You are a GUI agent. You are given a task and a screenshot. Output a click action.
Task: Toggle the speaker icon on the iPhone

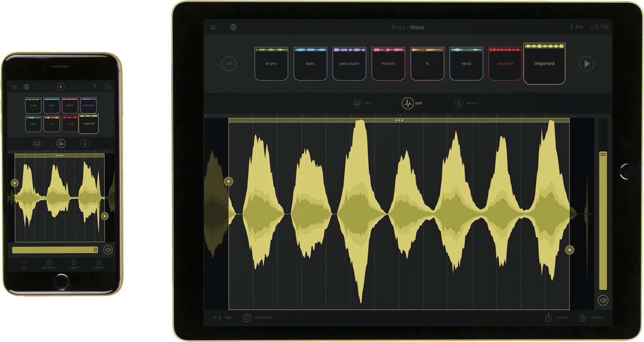coord(108,250)
